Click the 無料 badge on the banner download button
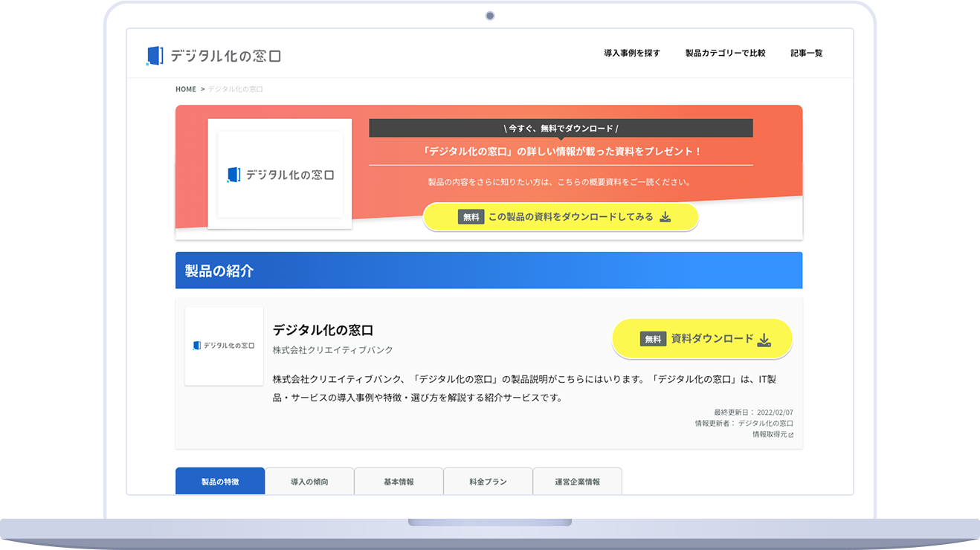The height and width of the screenshot is (550, 980). (x=471, y=217)
